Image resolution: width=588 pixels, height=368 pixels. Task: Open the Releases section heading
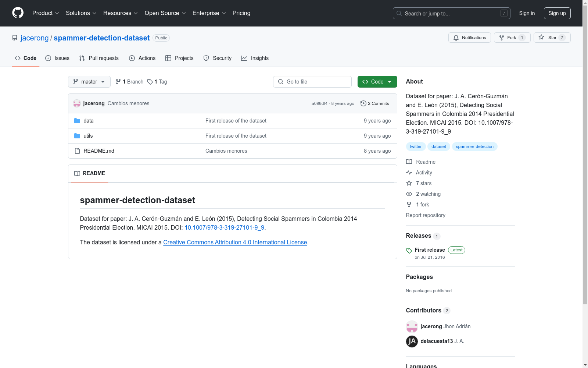pos(419,236)
